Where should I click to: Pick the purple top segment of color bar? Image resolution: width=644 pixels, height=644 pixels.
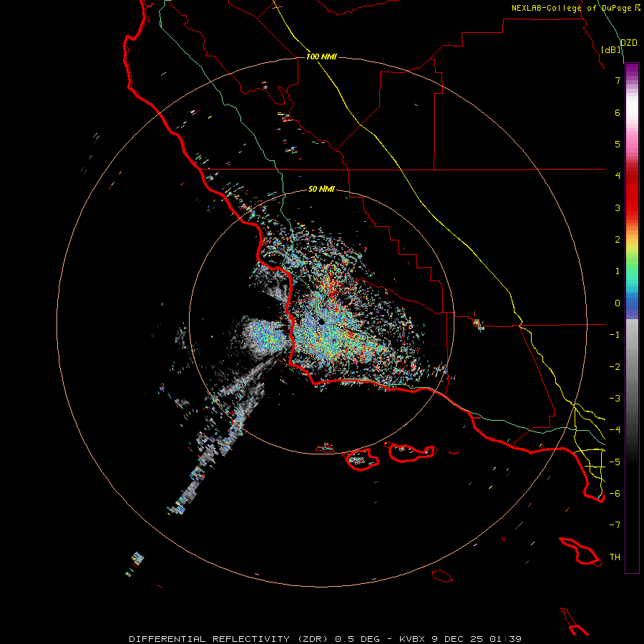pos(632,70)
